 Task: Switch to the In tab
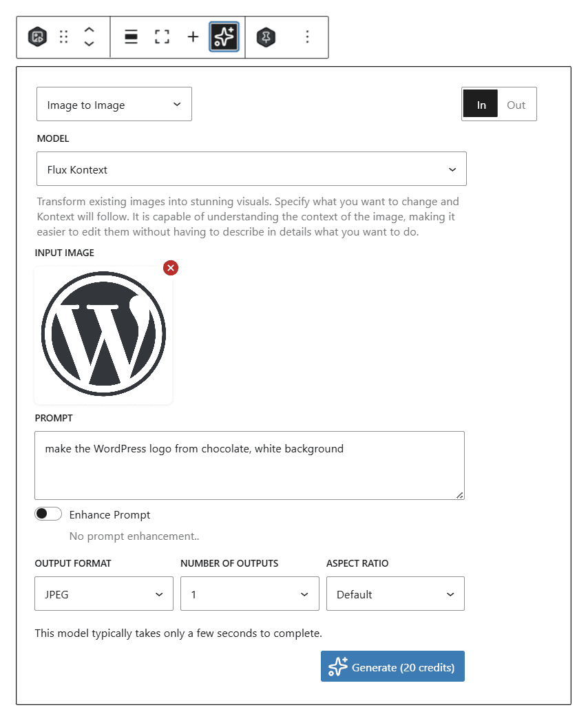[x=481, y=105]
